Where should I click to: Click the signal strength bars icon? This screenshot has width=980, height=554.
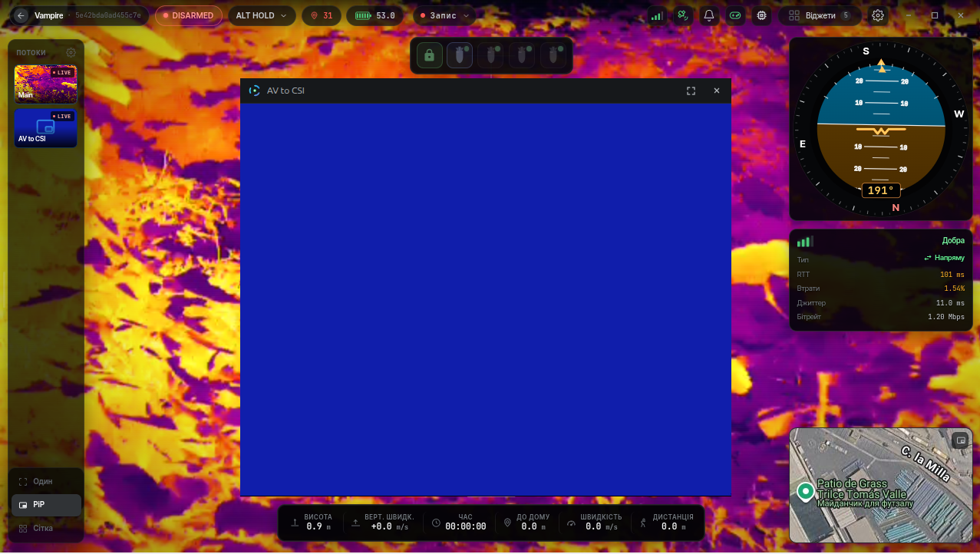(x=656, y=15)
